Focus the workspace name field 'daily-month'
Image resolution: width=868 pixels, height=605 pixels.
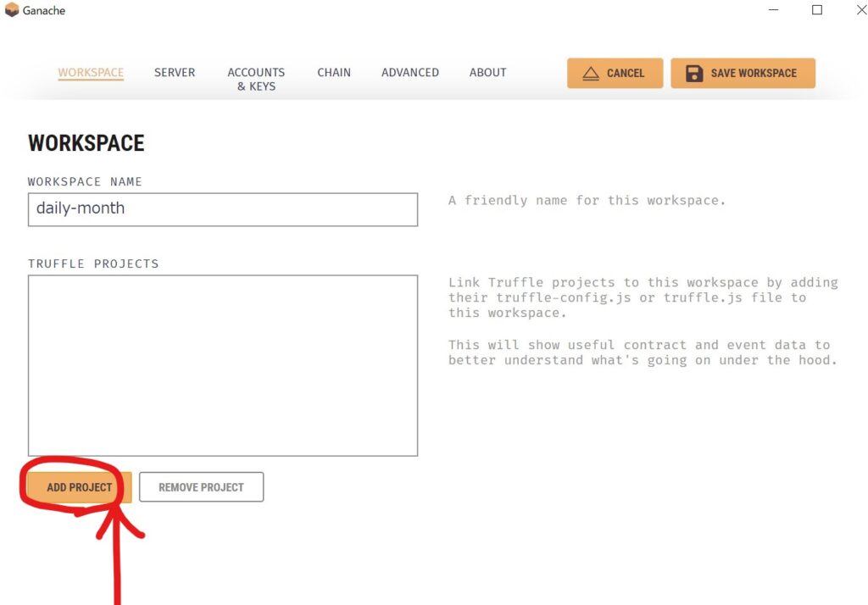coord(223,209)
